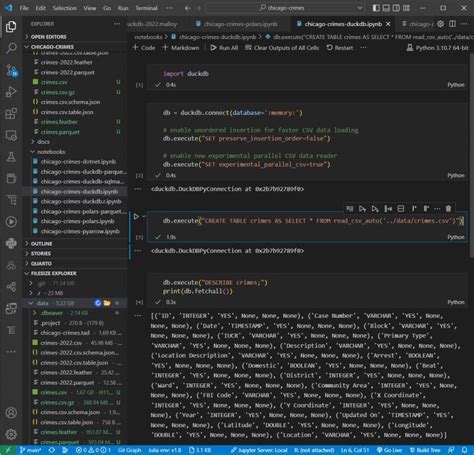Click Go Live in status bar
This screenshot has width=474, height=455.
pos(389,450)
